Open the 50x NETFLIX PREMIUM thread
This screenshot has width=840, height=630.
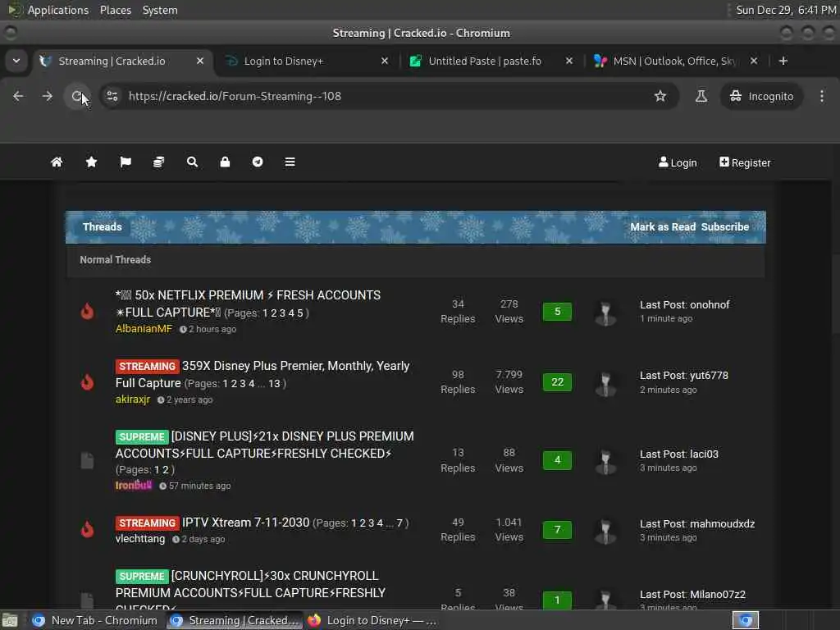point(248,304)
